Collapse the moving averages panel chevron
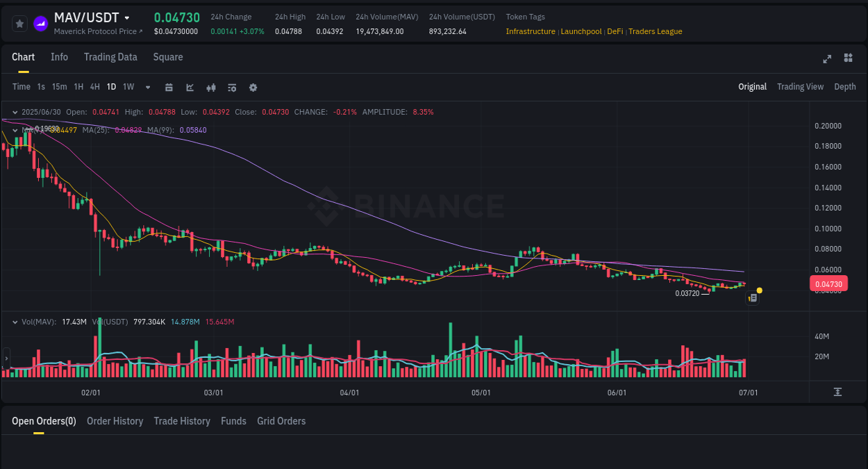868x469 pixels. tap(14, 130)
